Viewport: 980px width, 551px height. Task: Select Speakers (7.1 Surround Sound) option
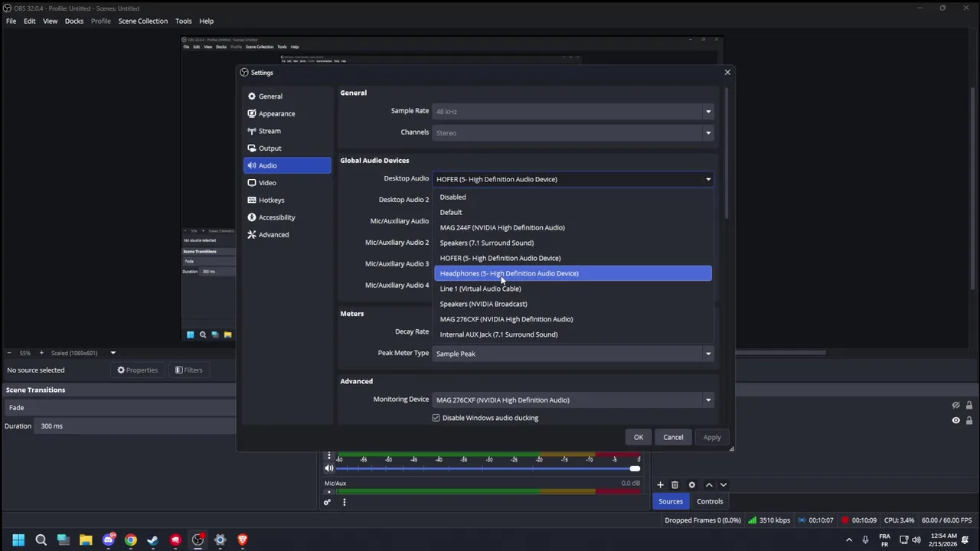pos(573,243)
